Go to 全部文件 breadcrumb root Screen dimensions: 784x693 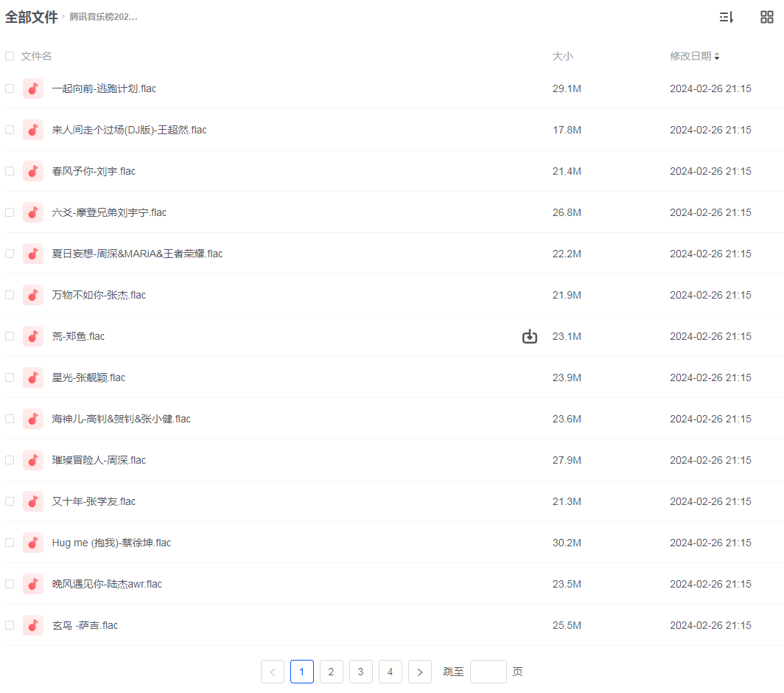[x=32, y=17]
